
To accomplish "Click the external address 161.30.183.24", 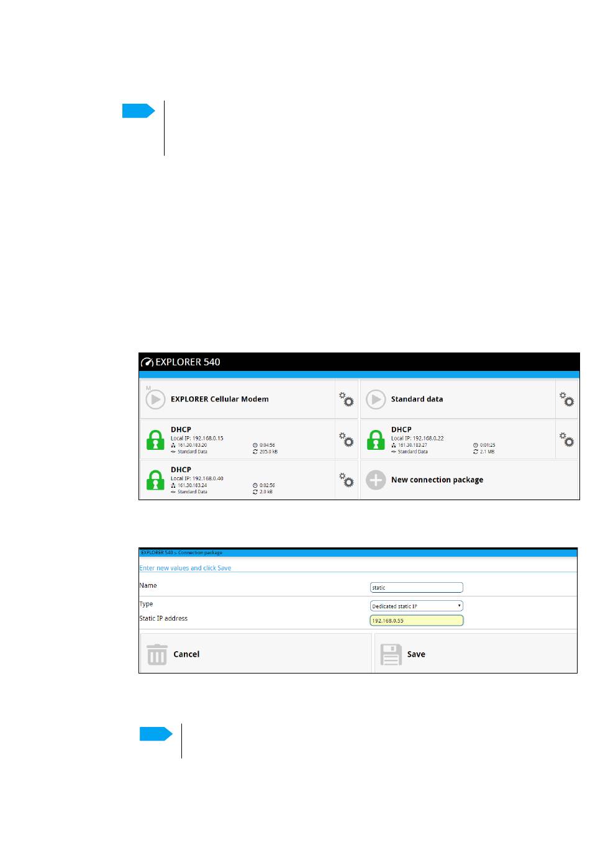I will 193,485.
